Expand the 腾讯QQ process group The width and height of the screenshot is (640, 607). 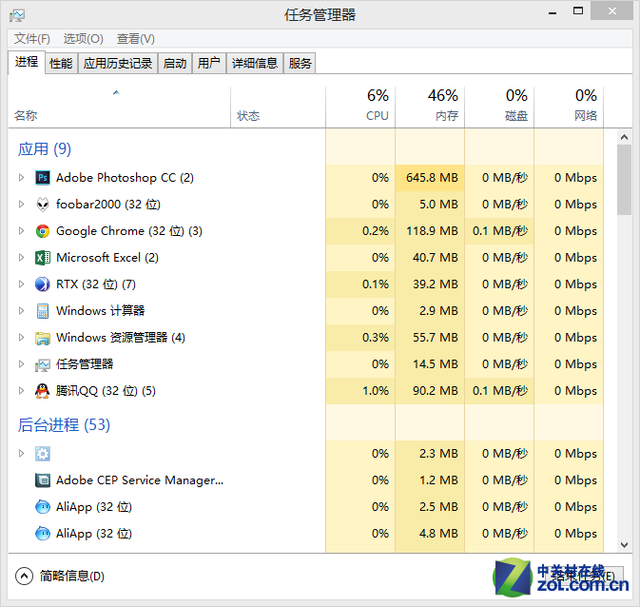tap(21, 391)
